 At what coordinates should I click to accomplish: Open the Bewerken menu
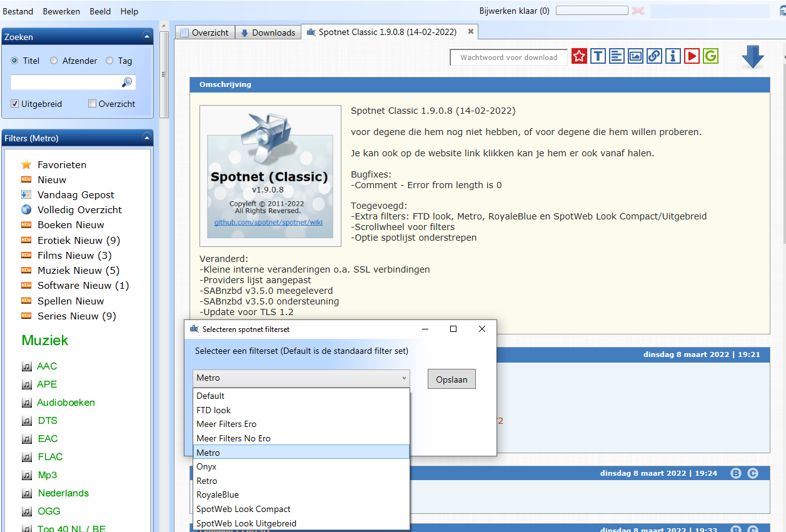click(61, 11)
